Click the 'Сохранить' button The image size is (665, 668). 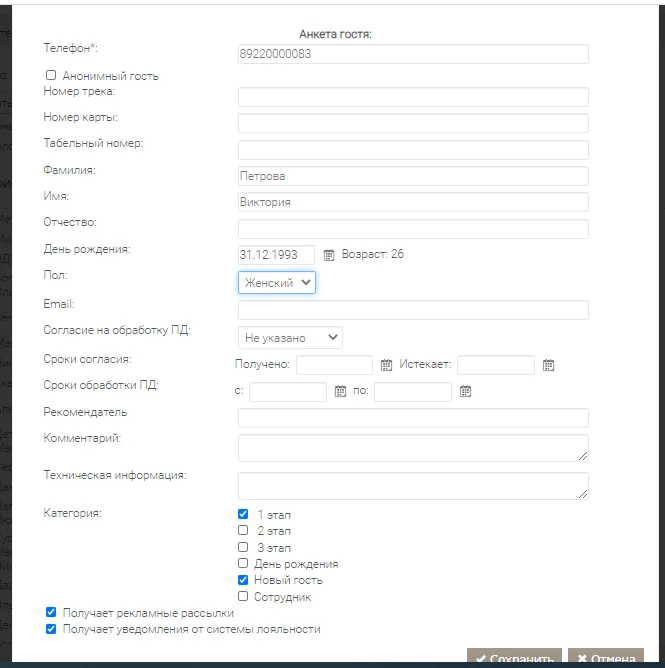[x=514, y=659]
